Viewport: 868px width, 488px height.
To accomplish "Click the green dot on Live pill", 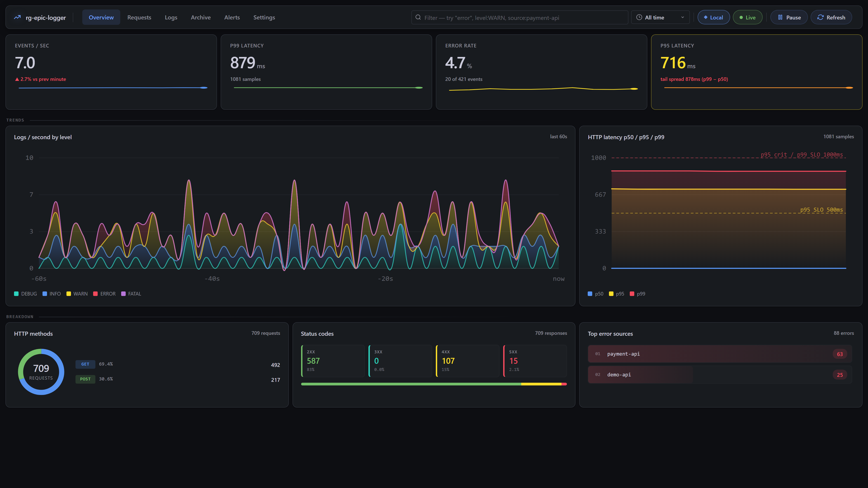I will click(x=741, y=18).
